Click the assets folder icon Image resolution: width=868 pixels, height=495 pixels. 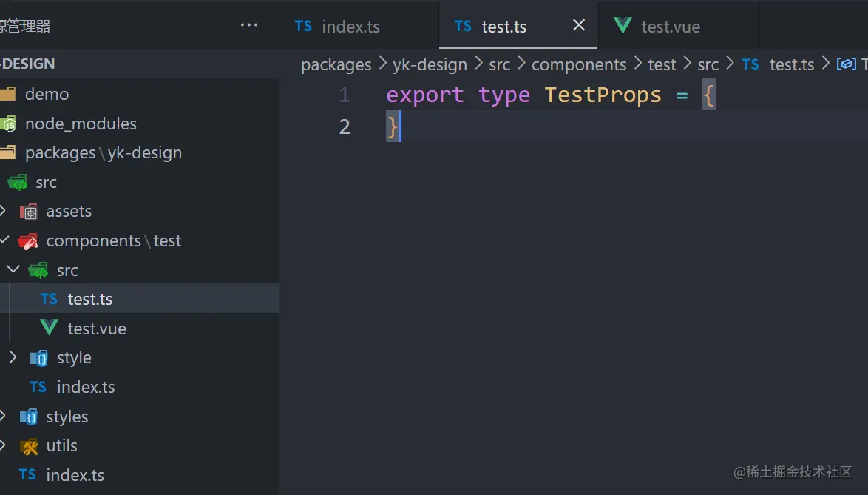pos(29,212)
